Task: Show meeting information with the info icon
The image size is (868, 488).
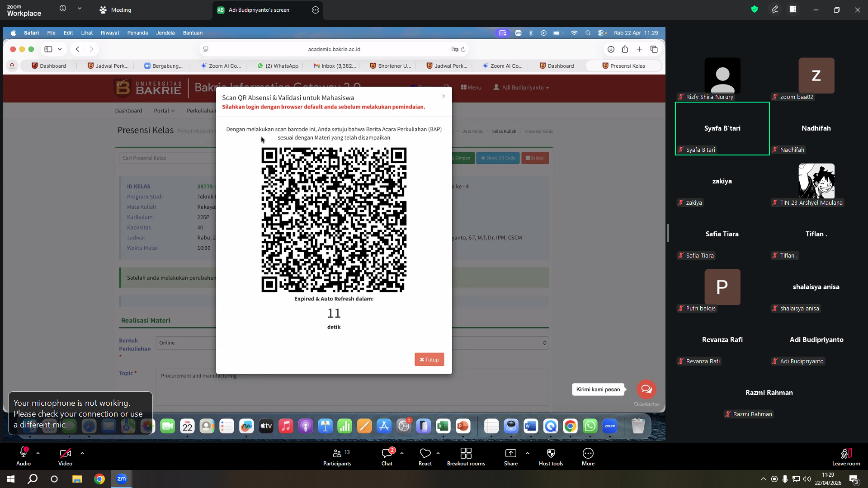Action: [x=63, y=9]
